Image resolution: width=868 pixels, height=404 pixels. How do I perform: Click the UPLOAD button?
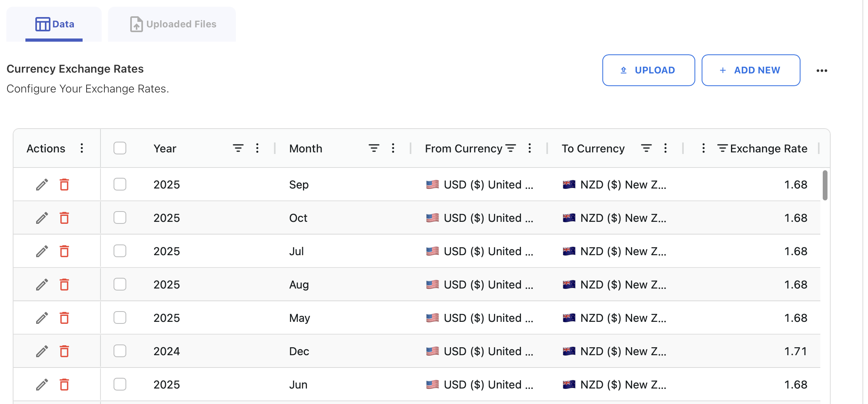point(648,70)
